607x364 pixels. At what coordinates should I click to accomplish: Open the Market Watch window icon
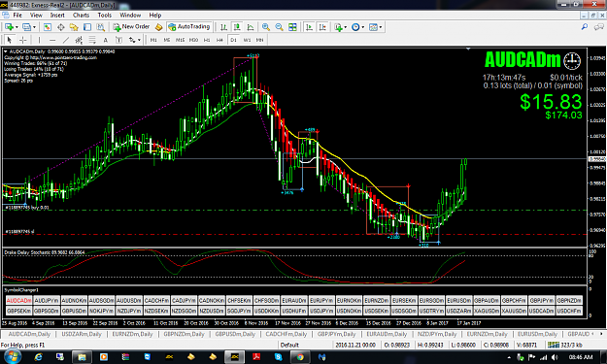point(48,27)
